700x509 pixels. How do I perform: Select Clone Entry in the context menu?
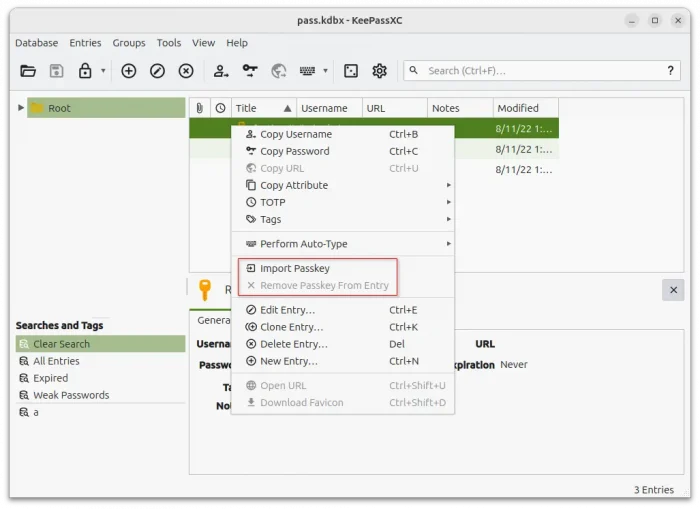point(291,327)
